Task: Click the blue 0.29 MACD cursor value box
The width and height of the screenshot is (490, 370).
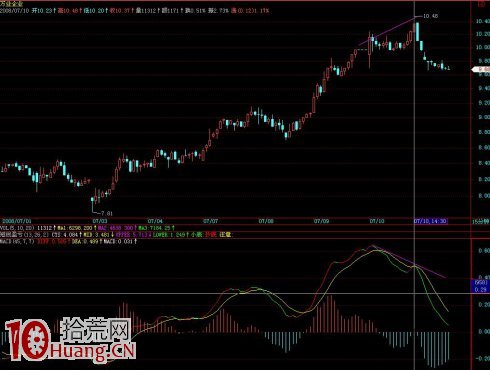Action: tap(480, 286)
